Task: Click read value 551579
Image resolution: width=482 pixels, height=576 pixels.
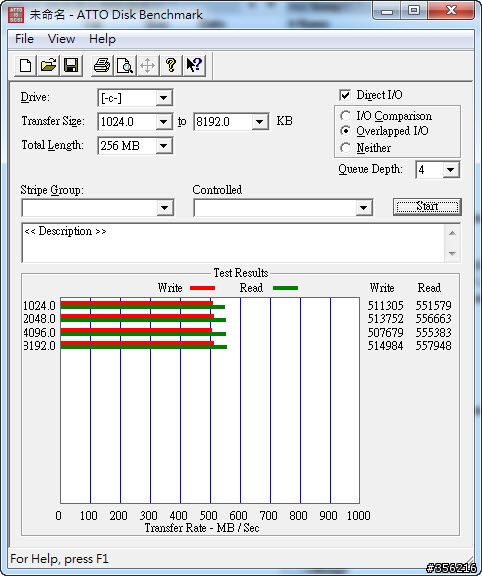Action: tap(434, 306)
